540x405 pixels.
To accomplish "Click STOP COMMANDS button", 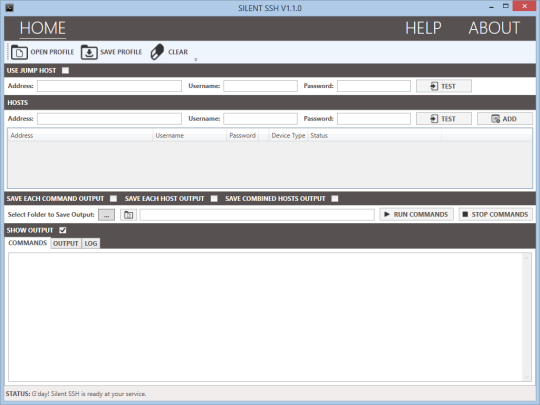I will (x=496, y=214).
